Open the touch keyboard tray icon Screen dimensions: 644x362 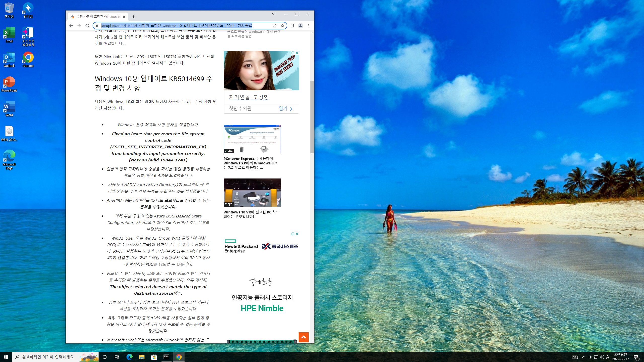click(575, 357)
